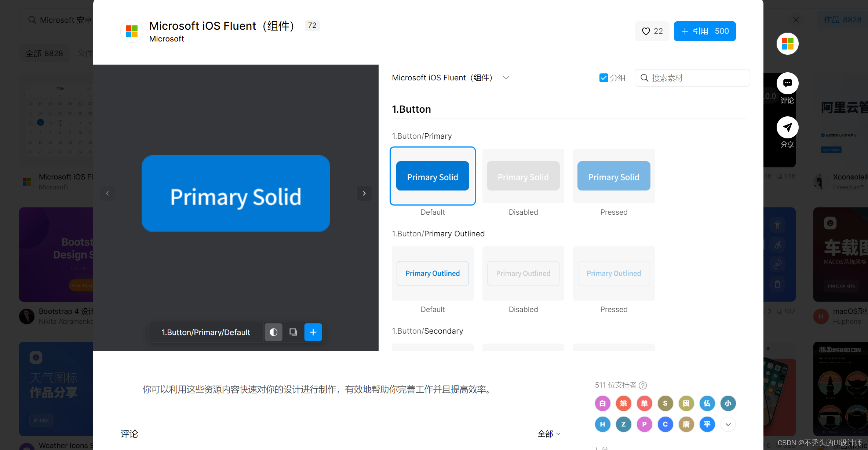Open the background 天气图标 作品分享 card
This screenshot has width=868, height=450.
pyautogui.click(x=56, y=389)
